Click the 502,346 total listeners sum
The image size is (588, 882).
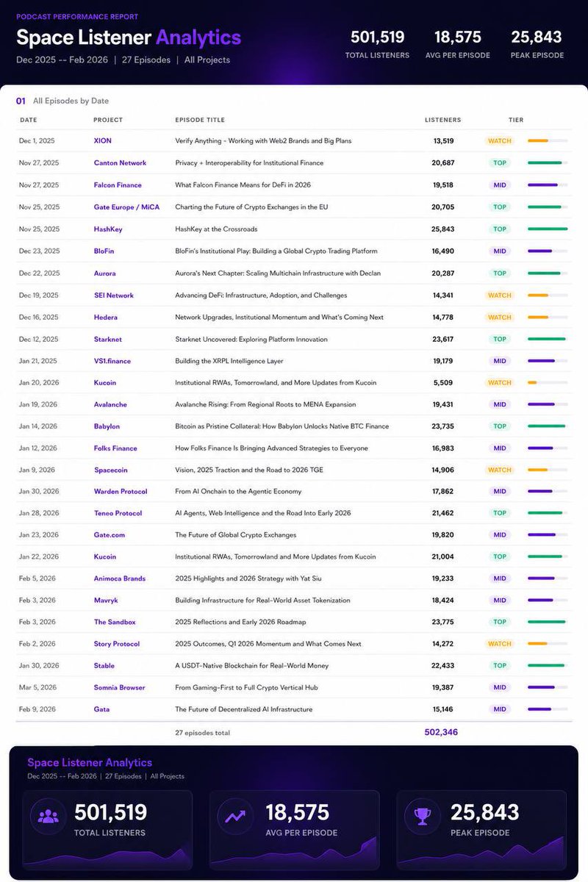point(441,732)
